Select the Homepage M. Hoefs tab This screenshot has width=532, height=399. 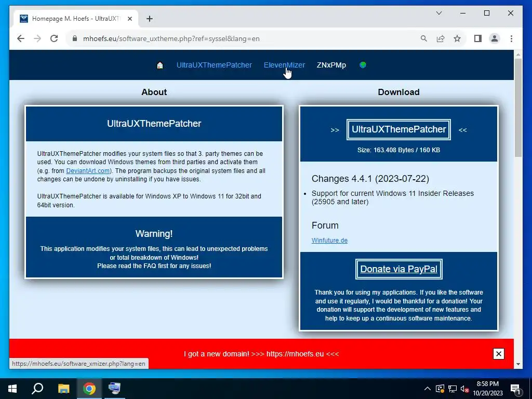[x=76, y=19]
